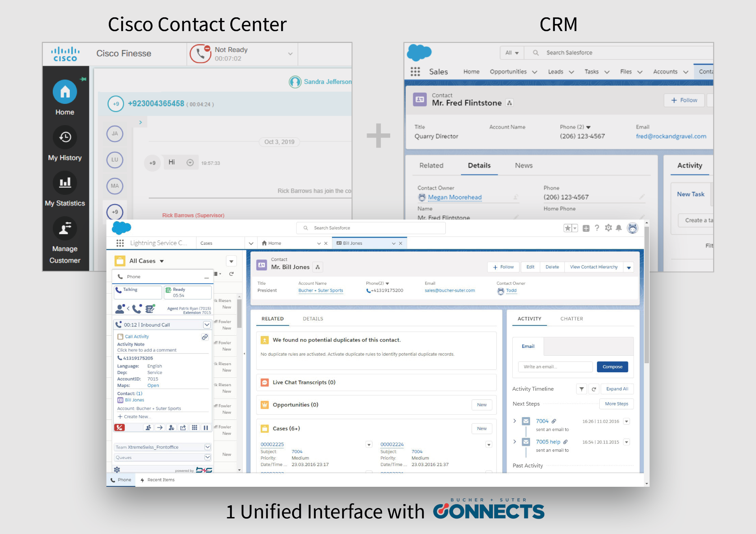
Task: Open the dial pad in the phone gadget
Action: [x=195, y=427]
